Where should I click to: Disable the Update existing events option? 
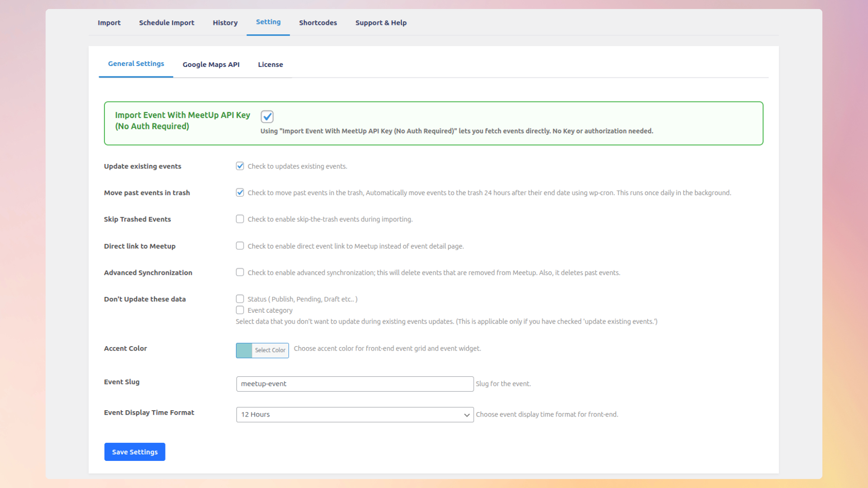point(240,166)
